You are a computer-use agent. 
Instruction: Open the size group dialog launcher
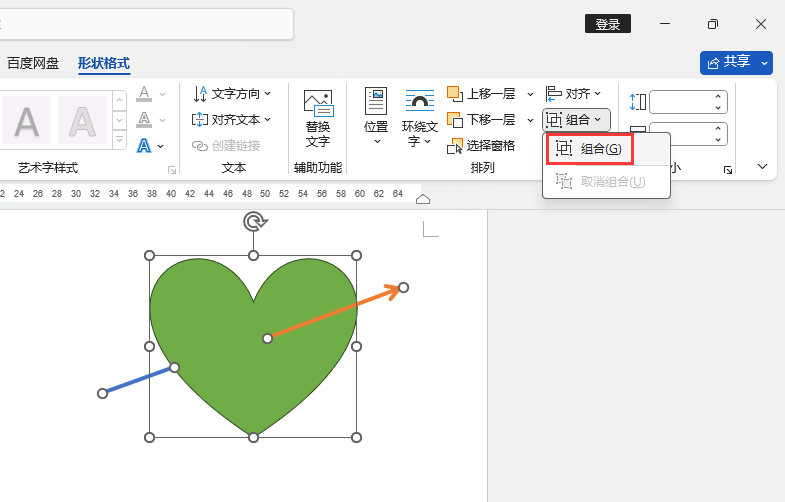tap(728, 170)
